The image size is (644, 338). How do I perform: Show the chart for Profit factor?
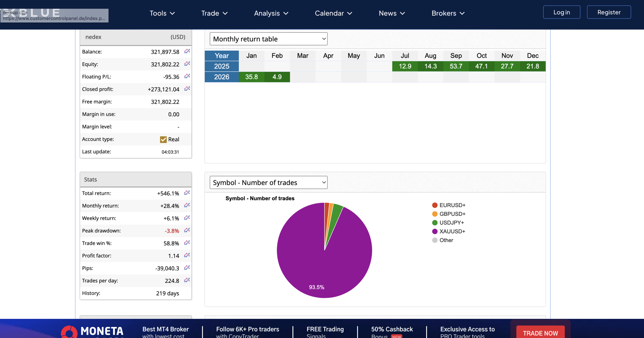click(187, 255)
